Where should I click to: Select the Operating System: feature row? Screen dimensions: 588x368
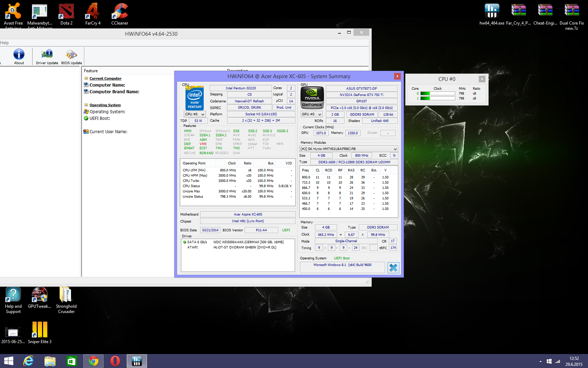point(107,112)
